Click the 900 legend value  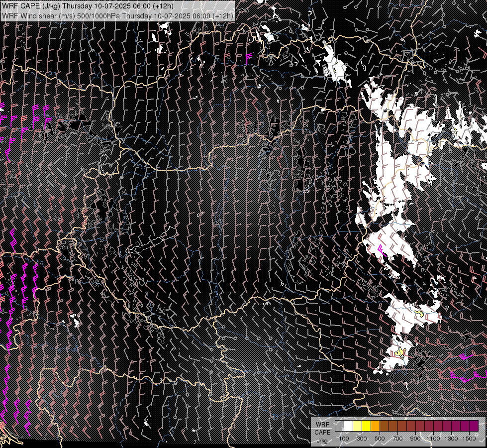(x=415, y=439)
